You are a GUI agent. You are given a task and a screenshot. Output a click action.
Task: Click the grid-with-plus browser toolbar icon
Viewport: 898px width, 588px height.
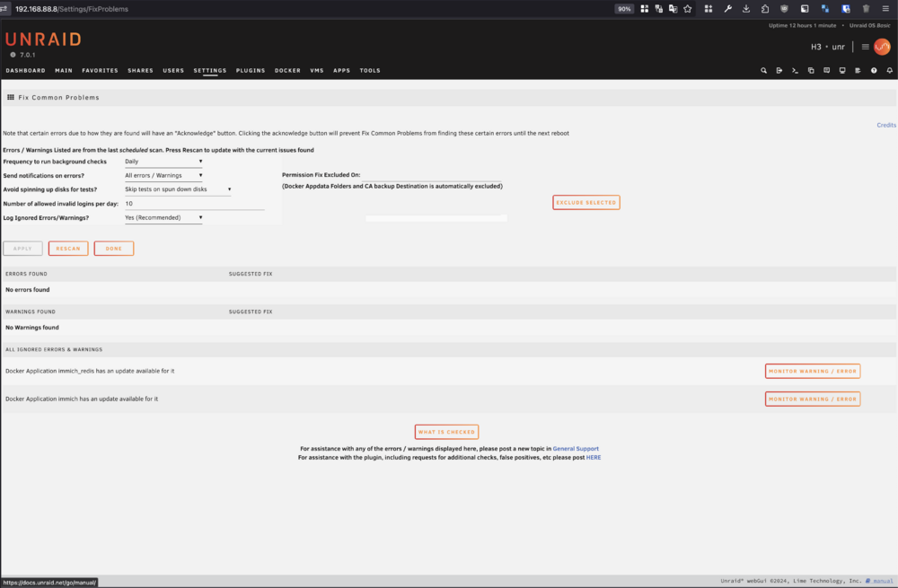pos(709,9)
